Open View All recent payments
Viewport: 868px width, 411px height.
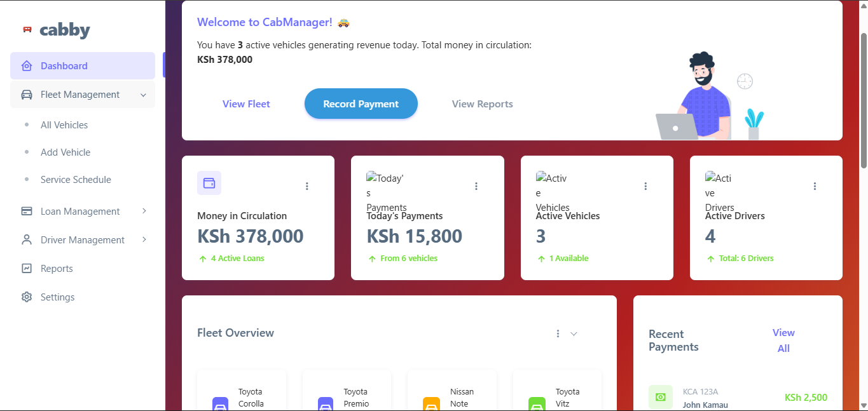tap(783, 340)
